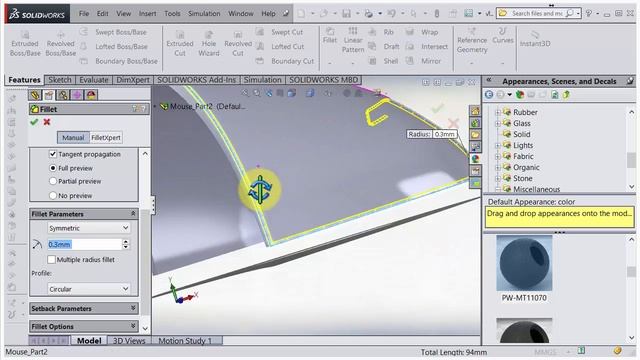Open the PropertyManager tab icon
Viewport: 640px width, 360px height.
[49, 95]
